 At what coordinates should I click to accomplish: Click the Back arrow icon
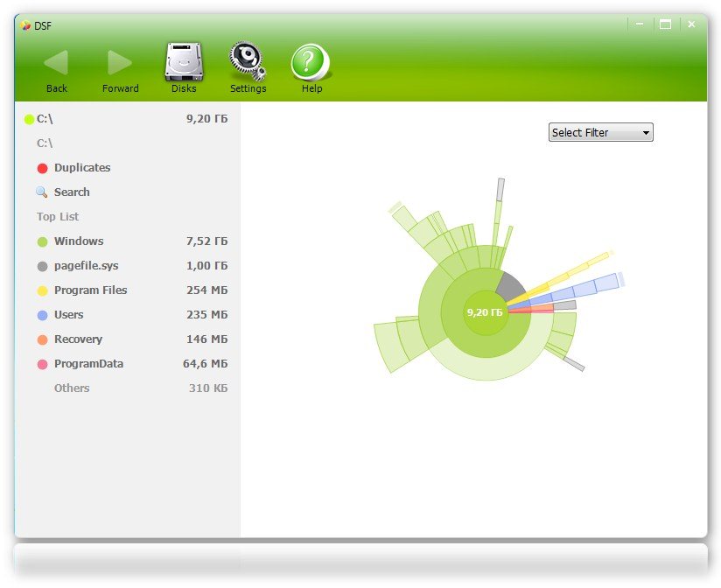(x=57, y=63)
